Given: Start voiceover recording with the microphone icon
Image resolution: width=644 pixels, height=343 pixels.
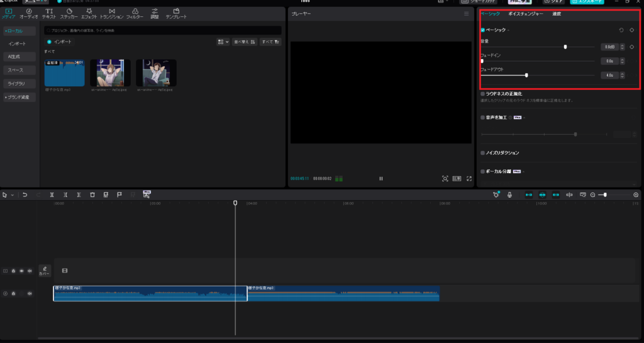Looking at the screenshot, I should [509, 194].
